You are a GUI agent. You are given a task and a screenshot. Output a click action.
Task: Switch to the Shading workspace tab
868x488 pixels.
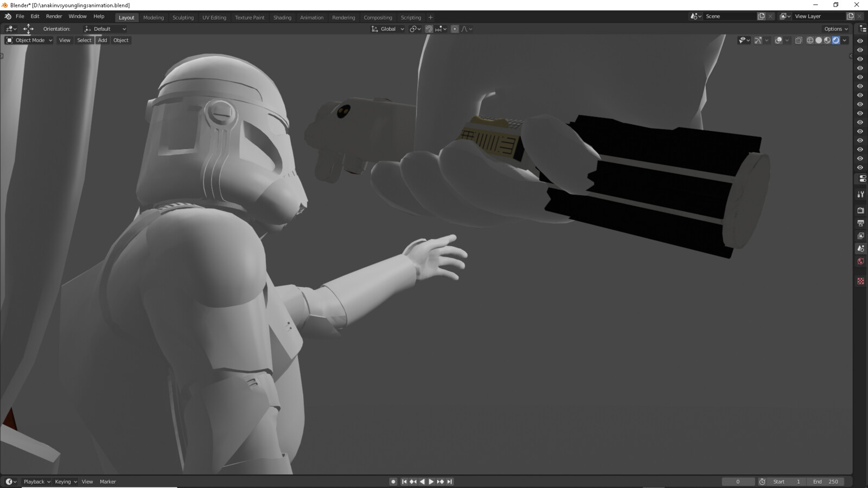282,17
